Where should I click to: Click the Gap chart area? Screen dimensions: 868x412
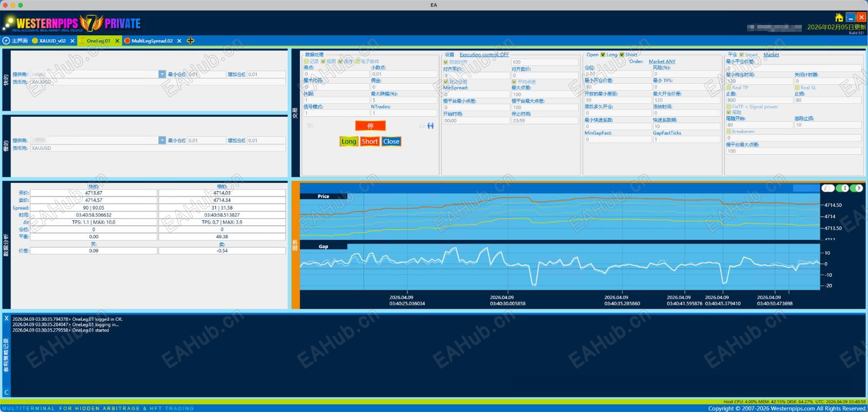click(x=560, y=267)
